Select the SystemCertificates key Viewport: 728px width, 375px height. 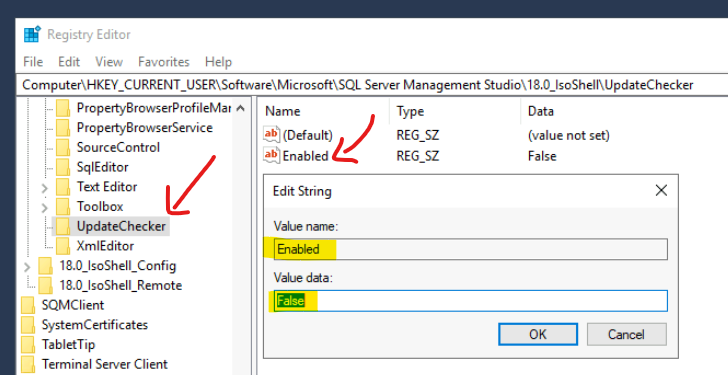pyautogui.click(x=95, y=325)
